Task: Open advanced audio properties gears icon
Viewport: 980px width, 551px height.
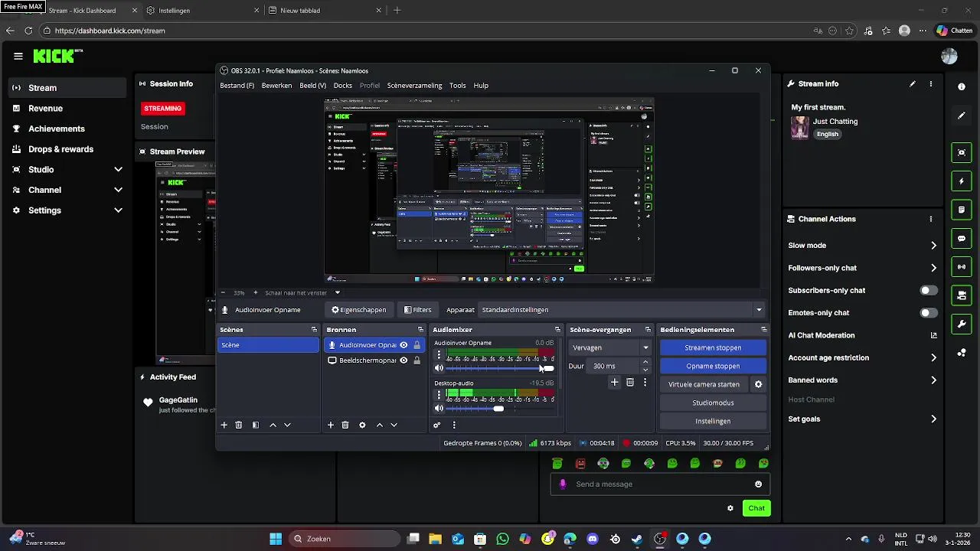Action: (x=437, y=425)
